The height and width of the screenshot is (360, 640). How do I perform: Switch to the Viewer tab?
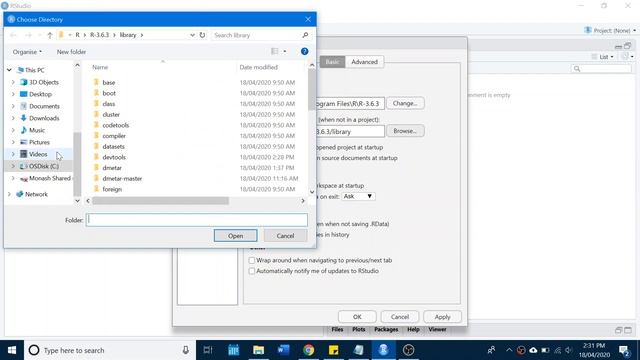point(437,329)
